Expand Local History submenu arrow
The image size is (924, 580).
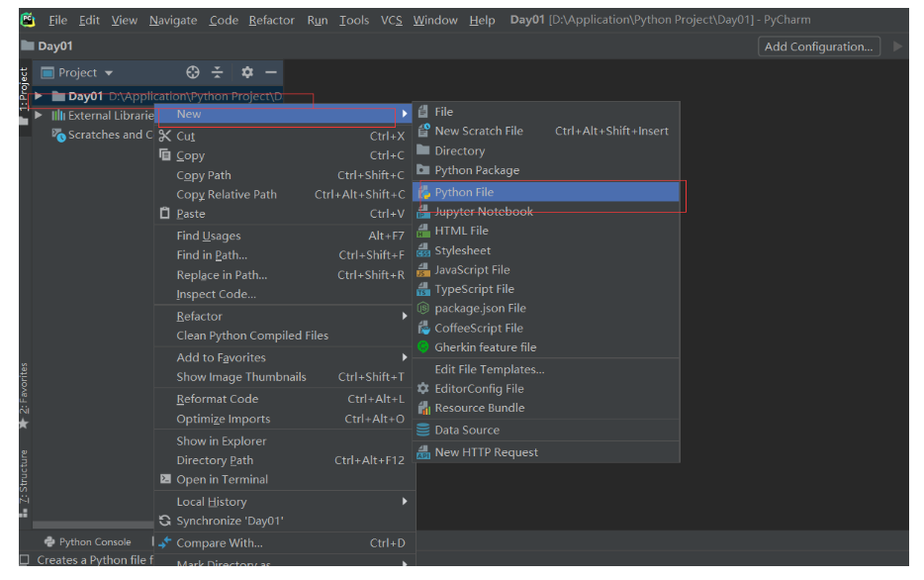[x=405, y=502]
